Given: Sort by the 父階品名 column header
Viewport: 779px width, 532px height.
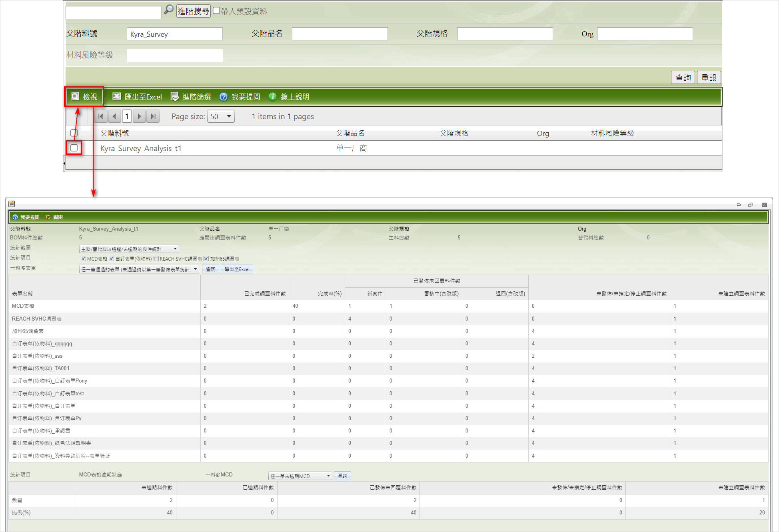Looking at the screenshot, I should (350, 133).
